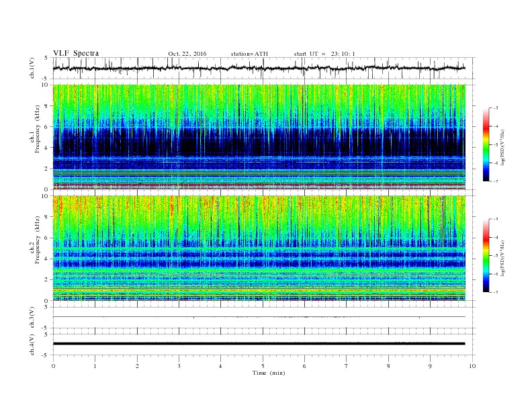The image size is (532, 411).
Task: Click the time axis tick label '3'
Action: pos(179,366)
